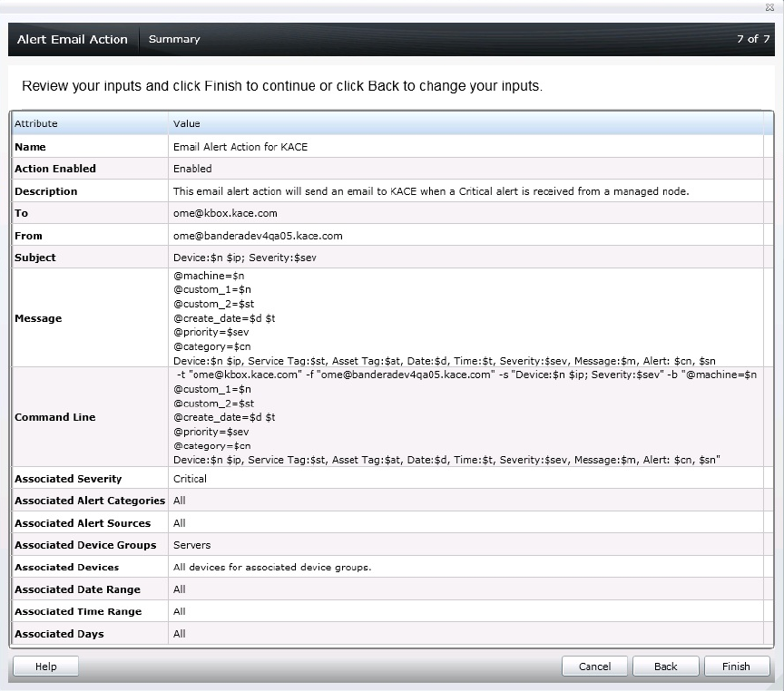Close the dialog with the X icon
Viewport: 784px width, 691px height.
(770, 7)
